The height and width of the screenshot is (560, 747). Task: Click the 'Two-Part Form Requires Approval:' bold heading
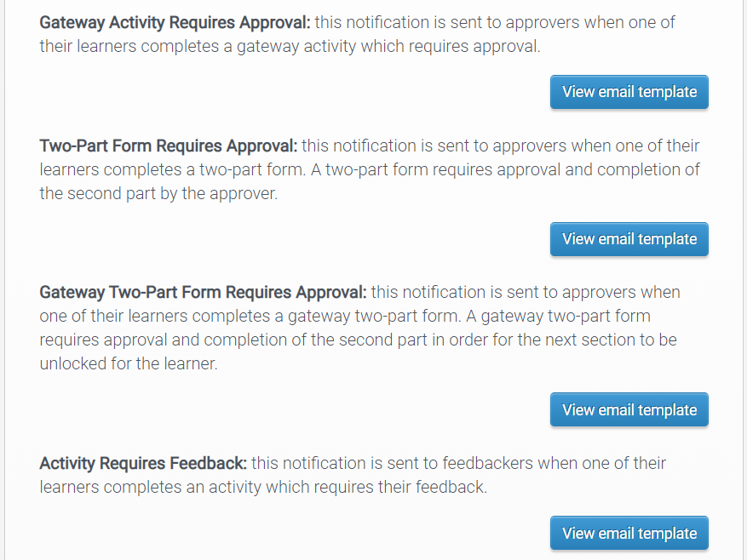pyautogui.click(x=169, y=146)
